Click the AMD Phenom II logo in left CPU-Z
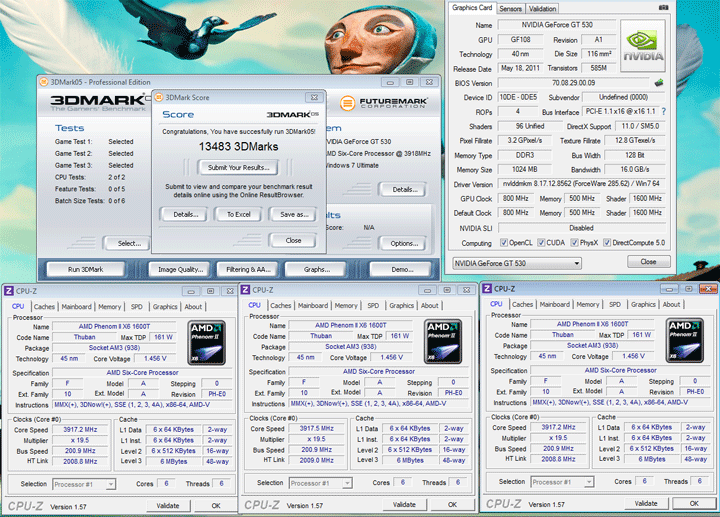 click(x=207, y=343)
